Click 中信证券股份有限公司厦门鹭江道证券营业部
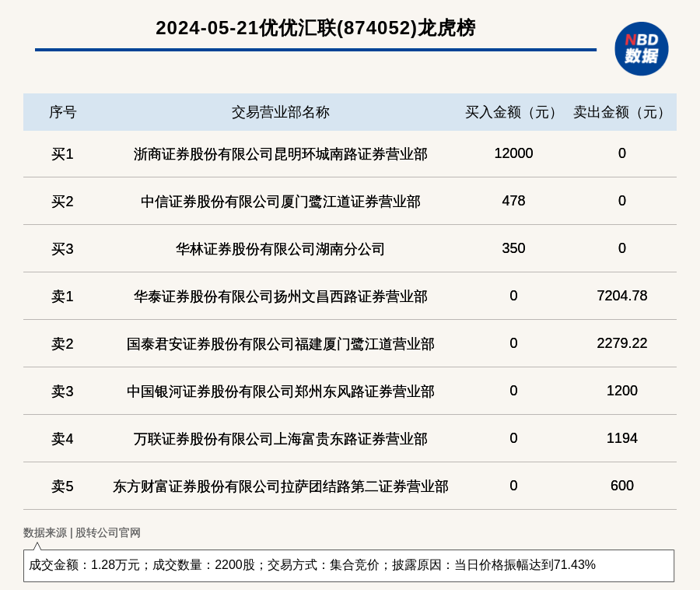Viewport: 700px width, 590px height. click(x=280, y=202)
